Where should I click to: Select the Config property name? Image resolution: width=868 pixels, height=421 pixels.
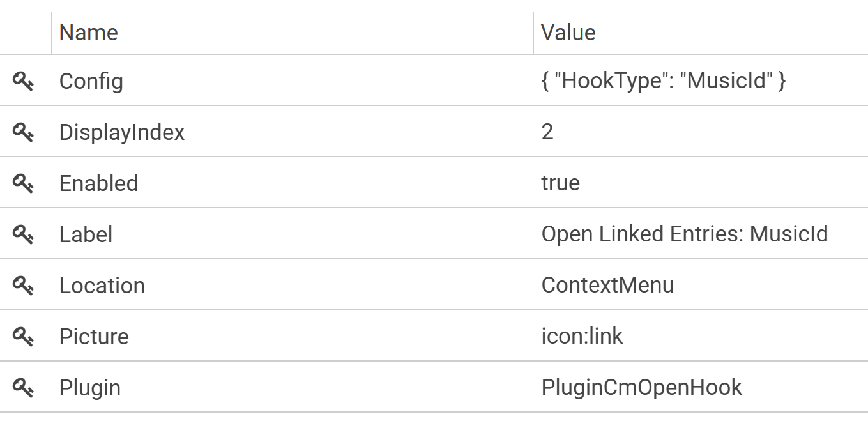tap(91, 81)
